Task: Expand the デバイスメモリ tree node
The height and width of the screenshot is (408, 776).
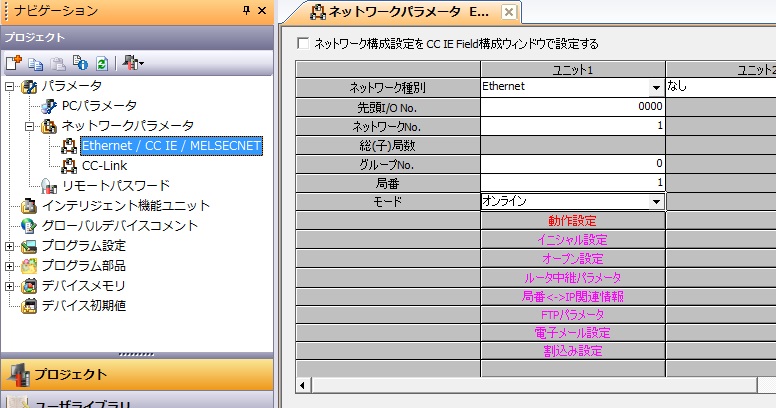Action: [10, 286]
